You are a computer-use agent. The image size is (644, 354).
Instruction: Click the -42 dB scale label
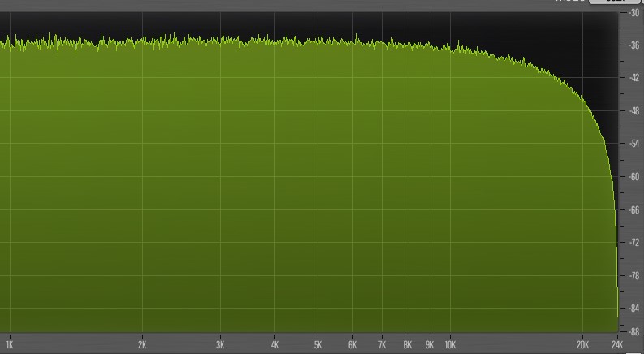click(633, 78)
